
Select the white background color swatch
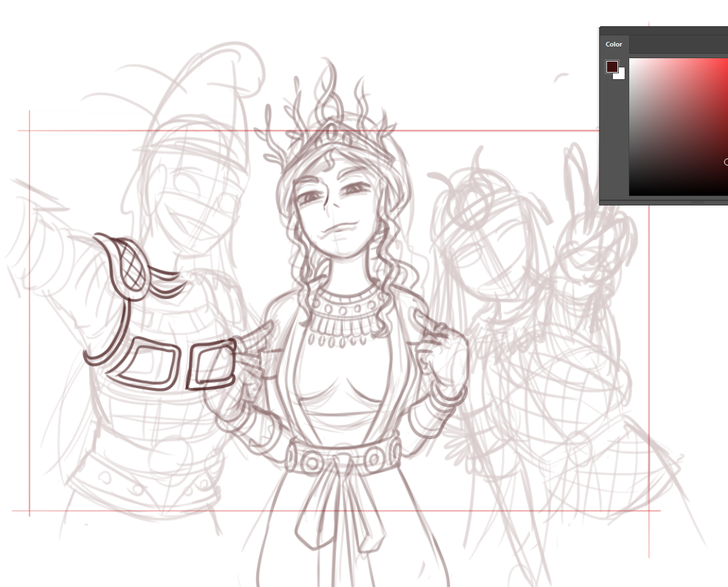(x=621, y=75)
